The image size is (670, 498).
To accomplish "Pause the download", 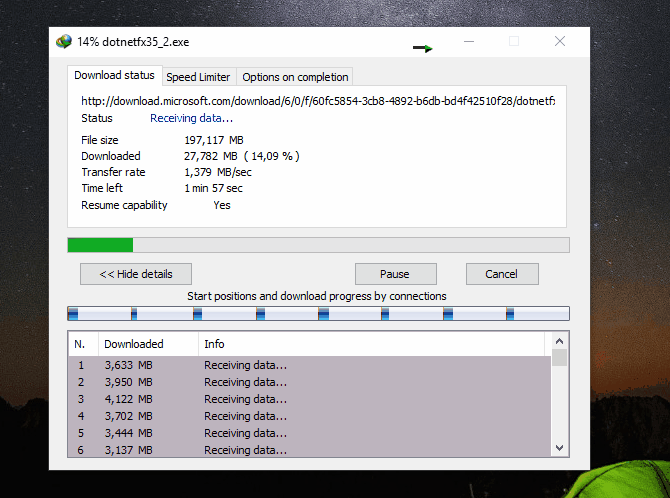I will pyautogui.click(x=396, y=274).
